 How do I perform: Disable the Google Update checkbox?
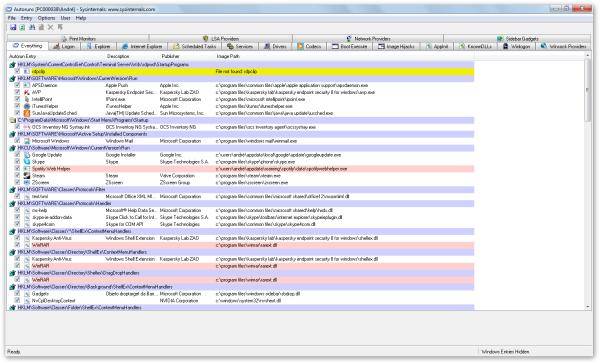tap(18, 155)
